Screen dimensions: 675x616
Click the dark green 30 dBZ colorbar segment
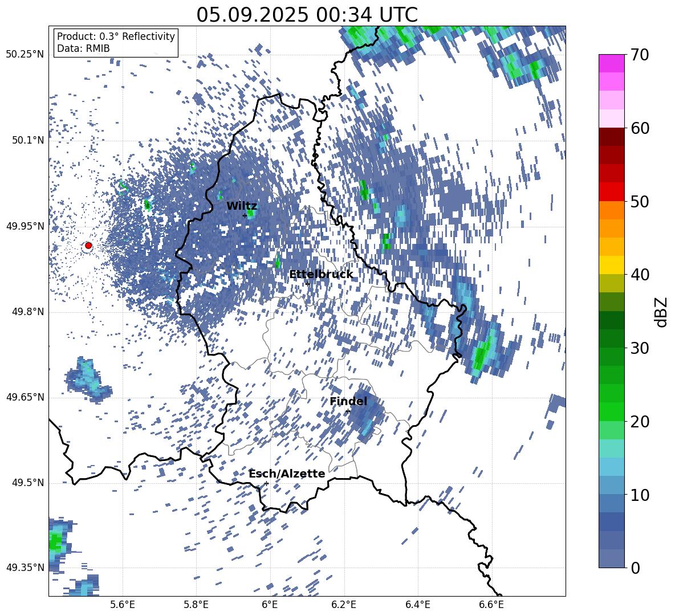pyautogui.click(x=611, y=338)
